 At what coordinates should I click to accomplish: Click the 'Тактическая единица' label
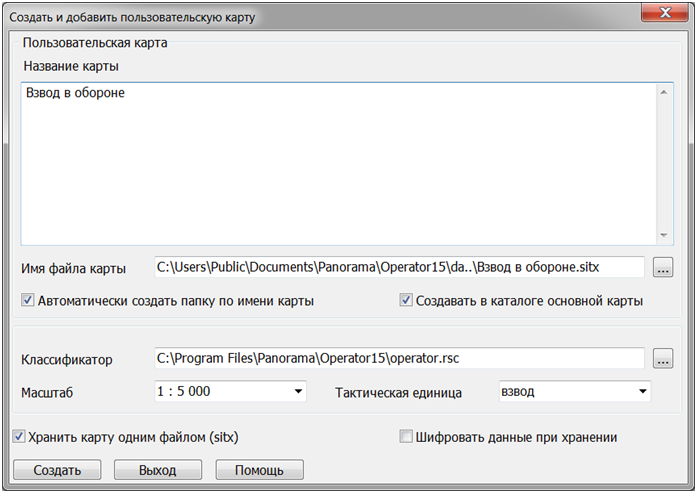[x=398, y=393]
